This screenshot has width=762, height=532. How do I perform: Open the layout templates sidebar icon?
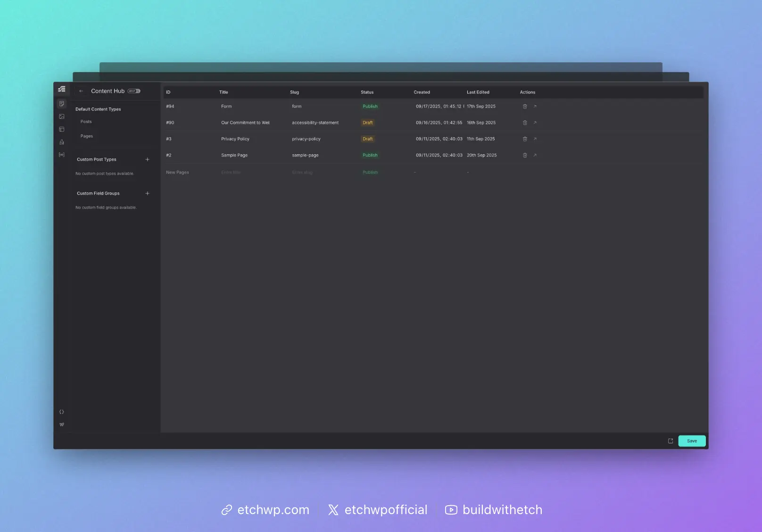pyautogui.click(x=62, y=129)
